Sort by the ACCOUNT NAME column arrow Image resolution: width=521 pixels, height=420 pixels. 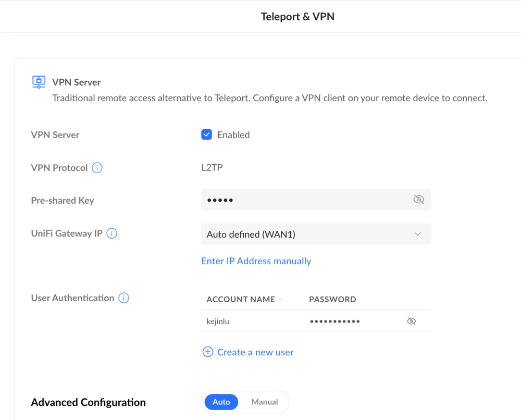(281, 300)
